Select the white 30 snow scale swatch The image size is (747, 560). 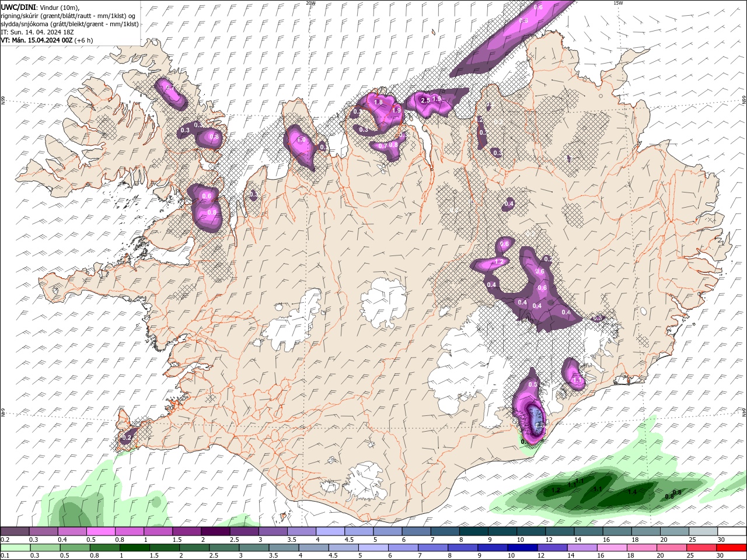(x=731, y=531)
